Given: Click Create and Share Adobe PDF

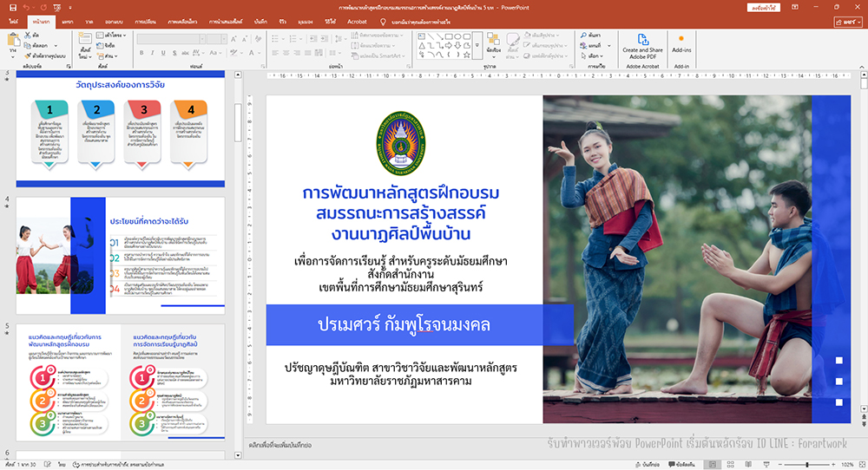Looking at the screenshot, I should [642, 46].
